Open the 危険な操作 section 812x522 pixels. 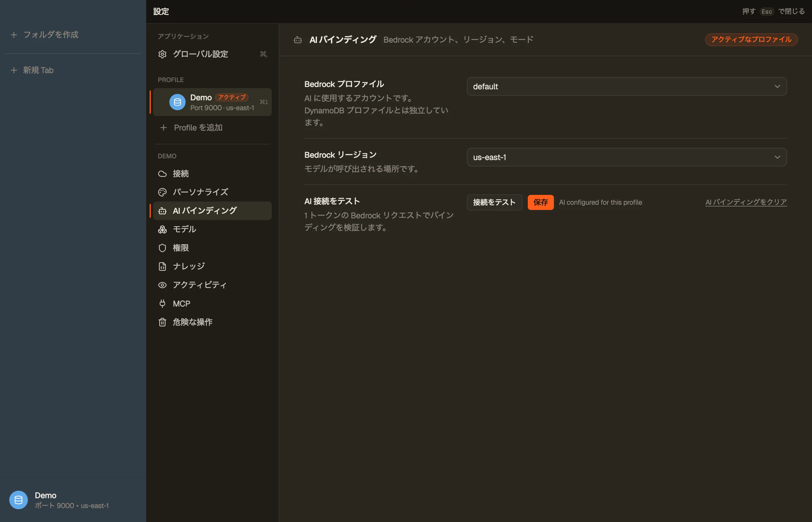coord(213,322)
